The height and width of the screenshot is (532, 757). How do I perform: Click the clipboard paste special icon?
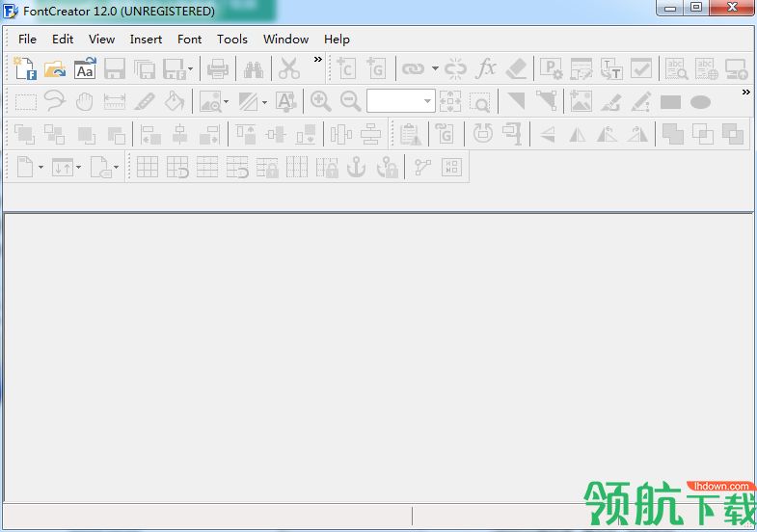point(411,134)
